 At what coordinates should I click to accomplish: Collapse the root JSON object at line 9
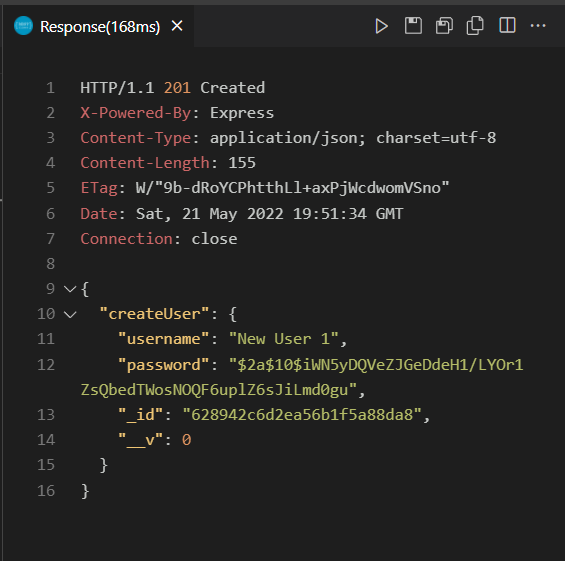point(70,289)
